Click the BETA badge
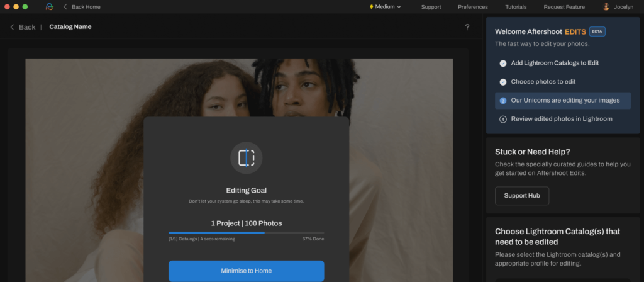The height and width of the screenshot is (282, 644). tap(597, 31)
